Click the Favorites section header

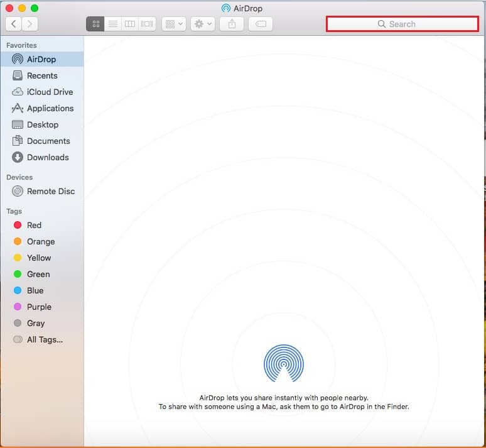pyautogui.click(x=21, y=45)
